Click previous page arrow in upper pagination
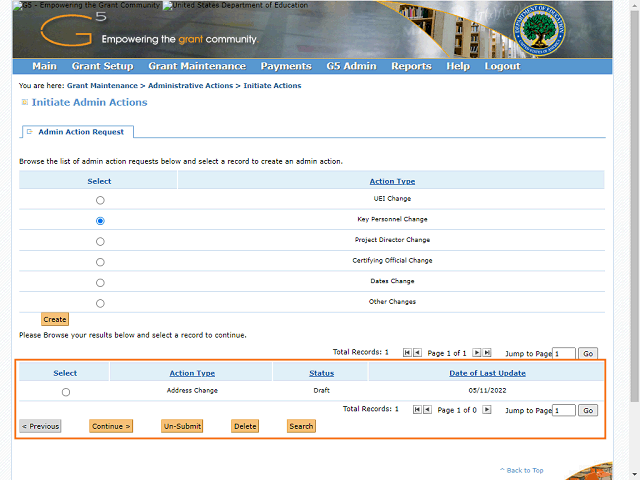Image resolution: width=640 pixels, height=480 pixels. tap(417, 353)
